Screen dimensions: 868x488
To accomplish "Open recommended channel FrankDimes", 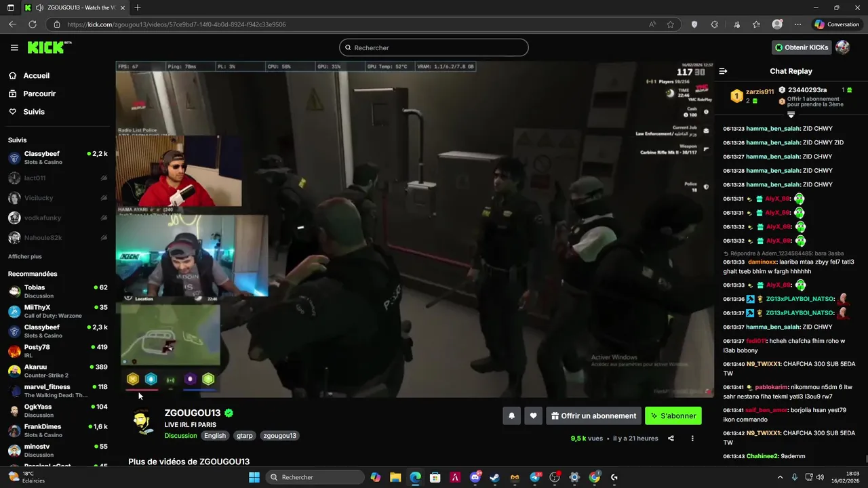I will click(x=58, y=430).
